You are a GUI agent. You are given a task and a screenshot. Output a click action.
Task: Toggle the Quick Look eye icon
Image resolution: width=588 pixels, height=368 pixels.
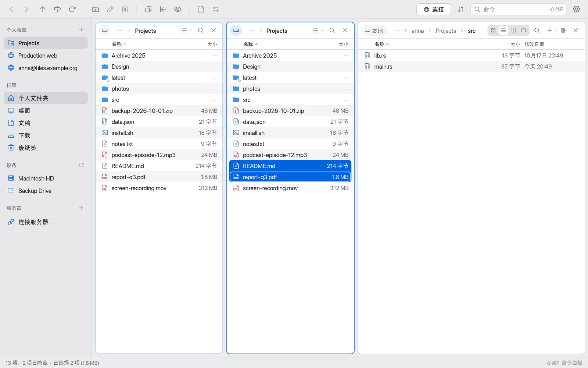coord(178,9)
